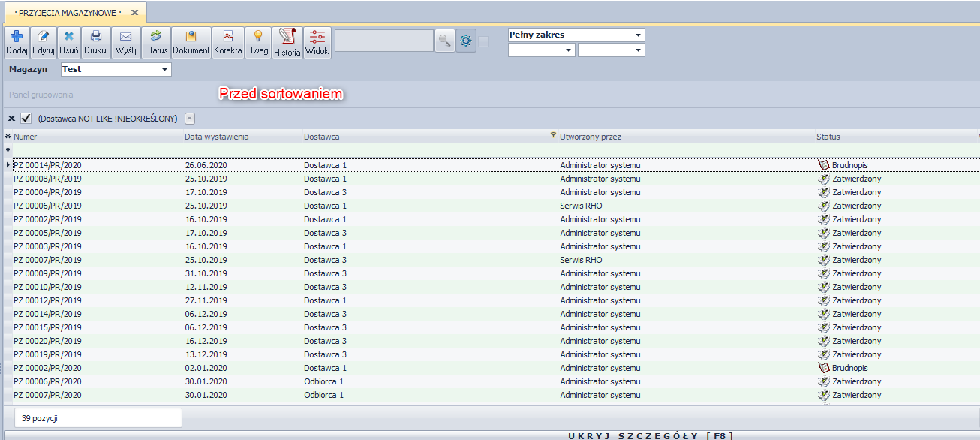Sort by the Data wystawienia column header
The height and width of the screenshot is (440, 980).
(216, 137)
